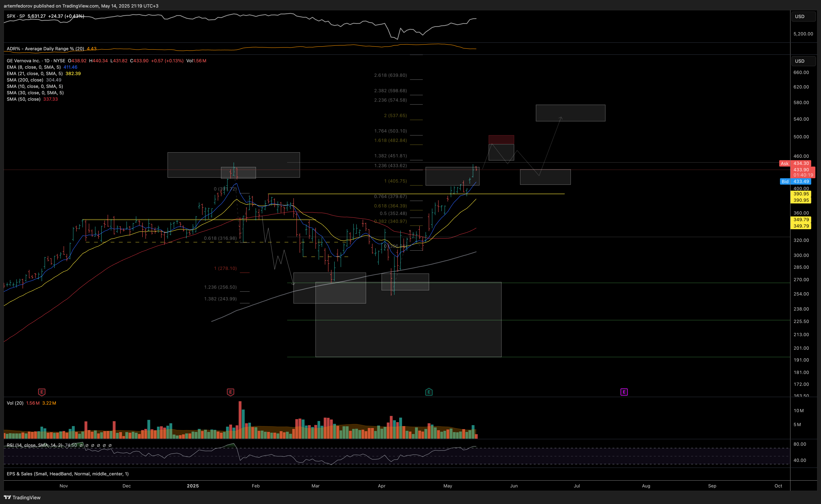The image size is (821, 504).
Task: Click the EMA 8 value 411.46
Action: click(70, 67)
